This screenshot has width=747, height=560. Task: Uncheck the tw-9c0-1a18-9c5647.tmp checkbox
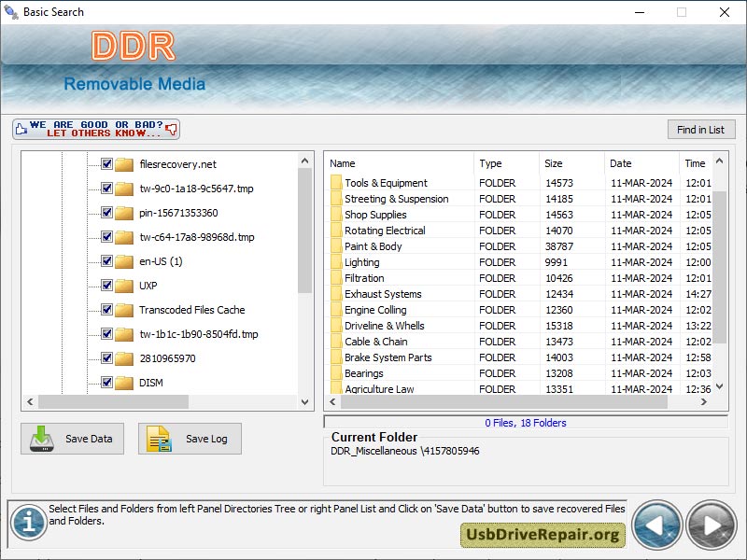tap(106, 189)
